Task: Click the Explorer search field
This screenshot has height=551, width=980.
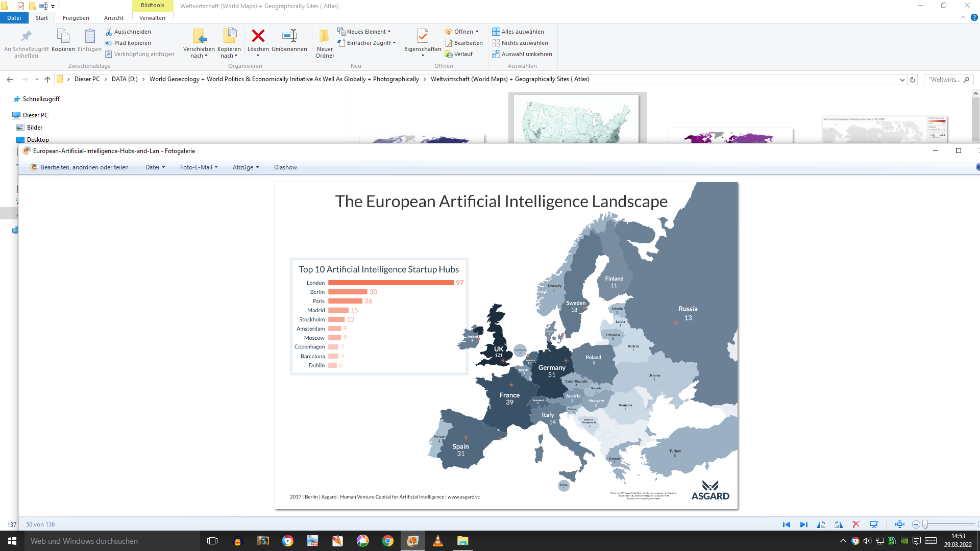Action: [948, 80]
